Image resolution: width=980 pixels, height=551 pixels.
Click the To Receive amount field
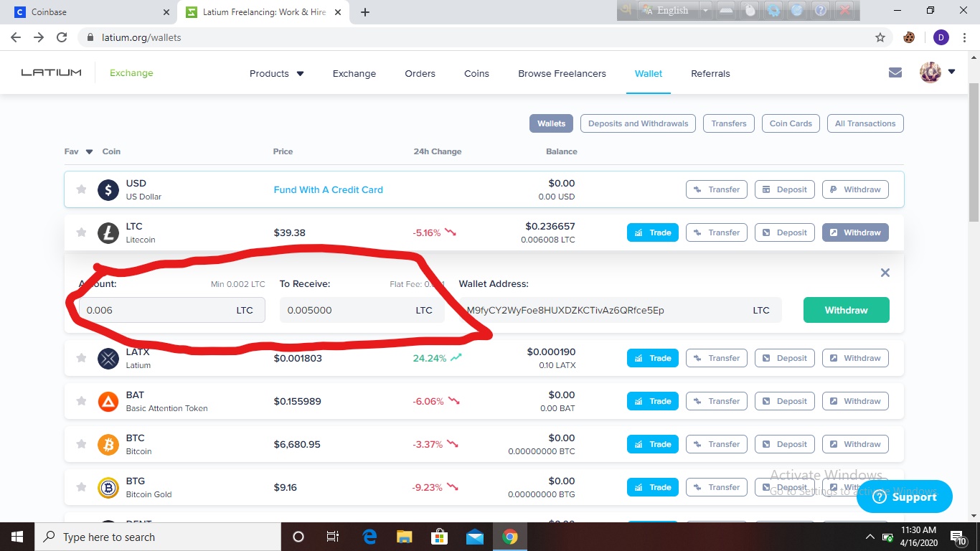(362, 310)
